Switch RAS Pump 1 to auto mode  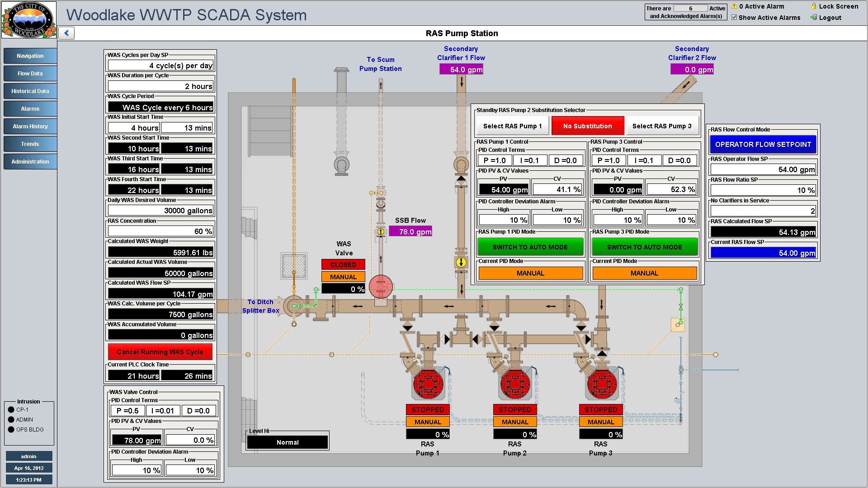[x=530, y=247]
